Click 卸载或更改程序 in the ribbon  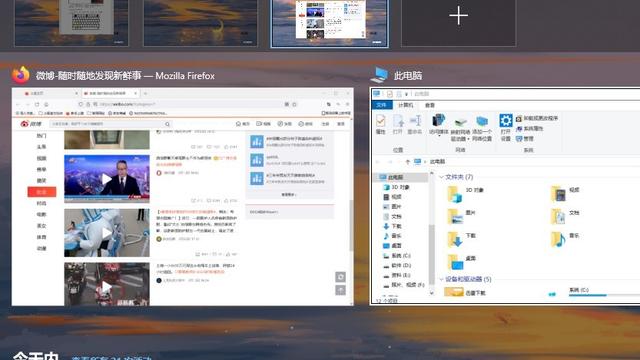[537, 118]
